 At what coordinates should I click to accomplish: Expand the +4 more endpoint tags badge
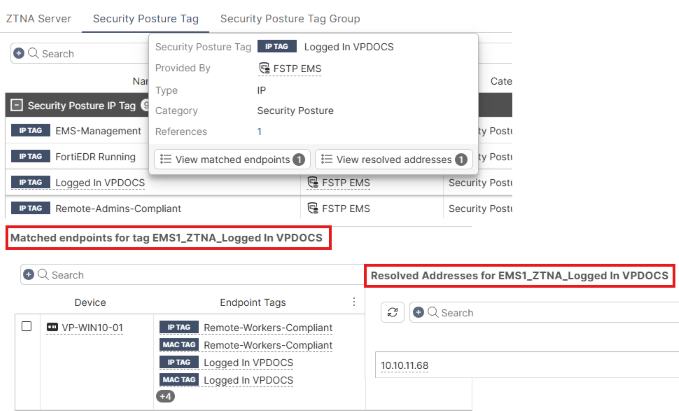(166, 397)
